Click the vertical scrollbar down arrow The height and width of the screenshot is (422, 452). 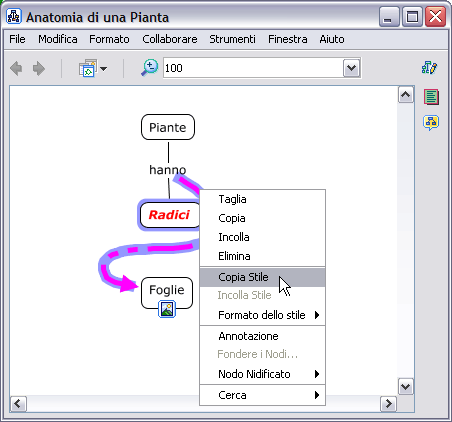(x=406, y=387)
